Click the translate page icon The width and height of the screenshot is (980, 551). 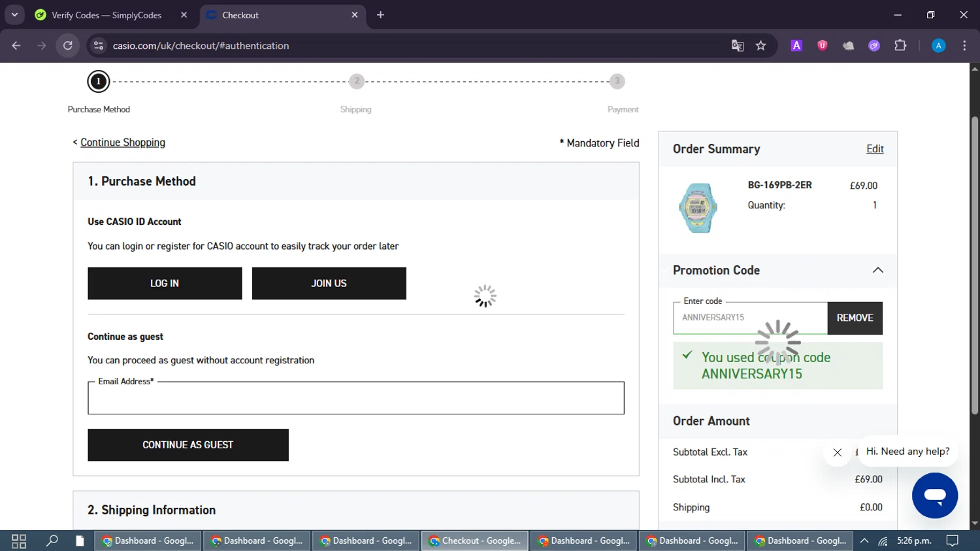pyautogui.click(x=738, y=46)
